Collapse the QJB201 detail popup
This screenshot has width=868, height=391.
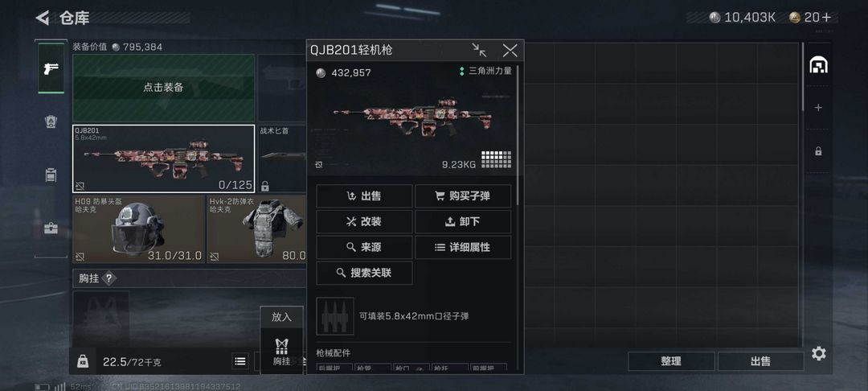tap(479, 51)
